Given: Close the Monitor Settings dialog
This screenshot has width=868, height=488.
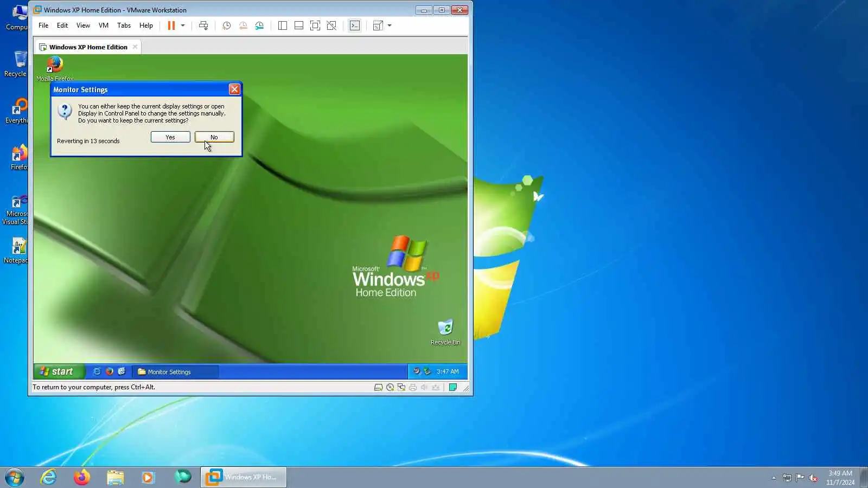Looking at the screenshot, I should [234, 89].
